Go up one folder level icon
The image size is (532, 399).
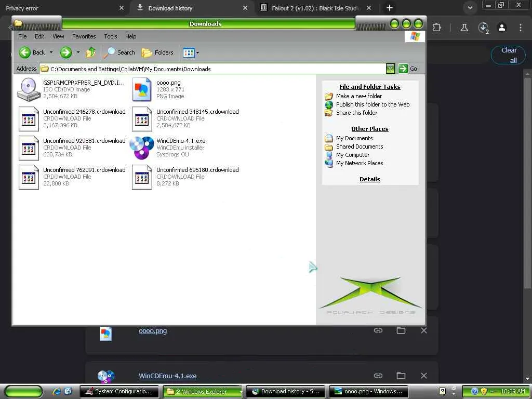(x=90, y=52)
